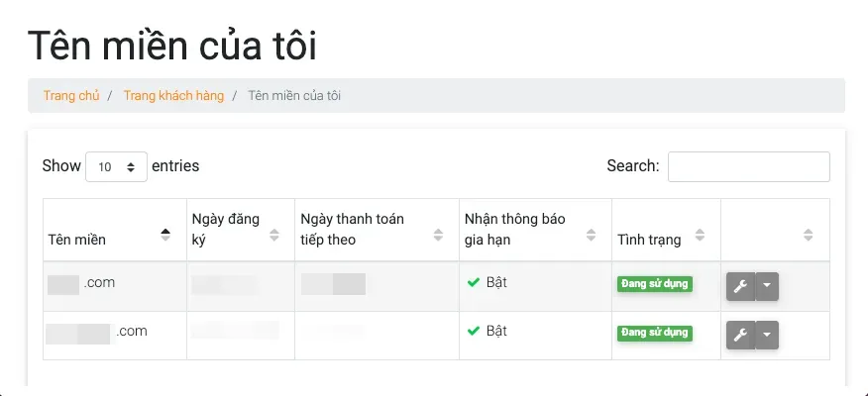
Task: Click green check Bật in second row
Action: point(488,332)
